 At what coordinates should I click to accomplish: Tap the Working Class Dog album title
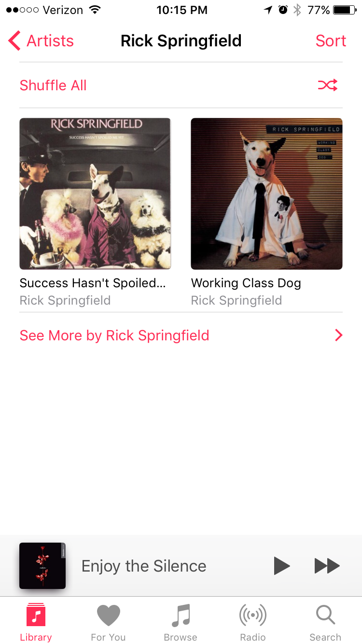tap(246, 283)
